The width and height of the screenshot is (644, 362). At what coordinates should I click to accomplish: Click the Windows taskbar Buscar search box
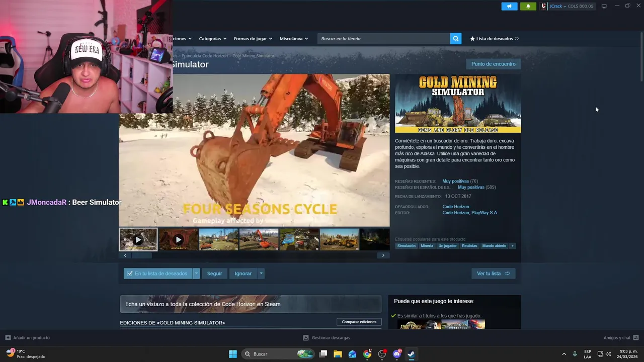278,354
